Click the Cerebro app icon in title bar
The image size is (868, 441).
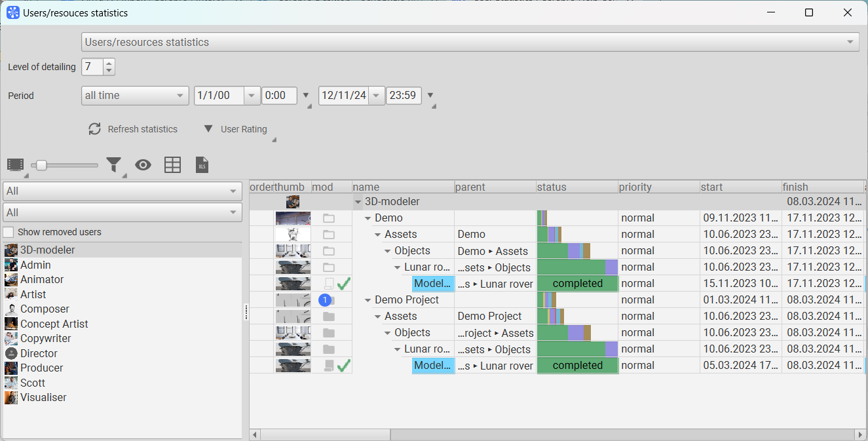click(13, 12)
